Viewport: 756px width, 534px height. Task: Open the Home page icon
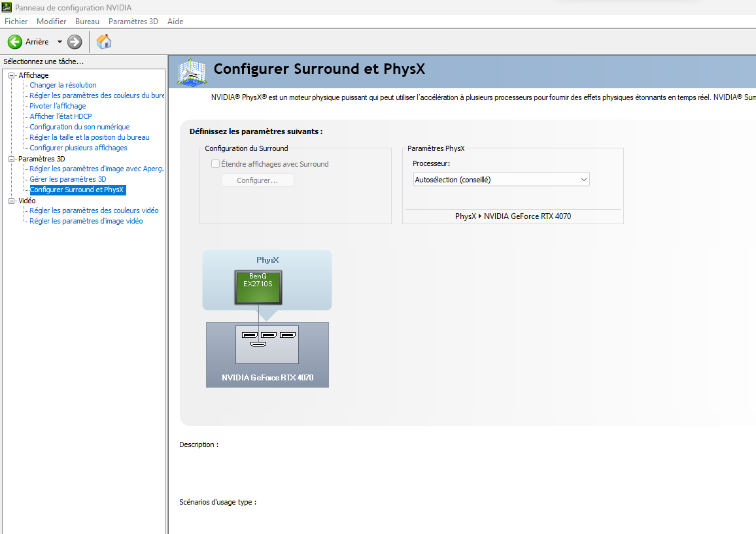pos(104,42)
